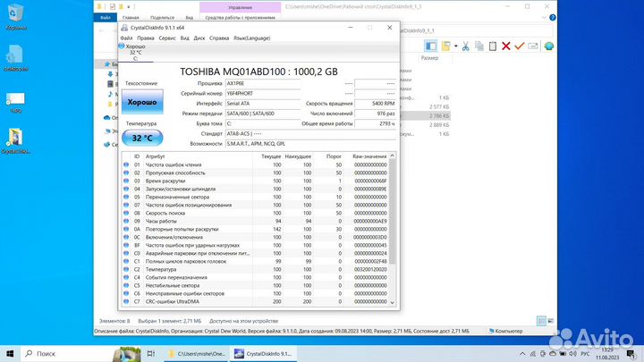The height and width of the screenshot is (362, 644).
Task: Click the blue shell icon in Explorer toolbar
Action: click(549, 46)
